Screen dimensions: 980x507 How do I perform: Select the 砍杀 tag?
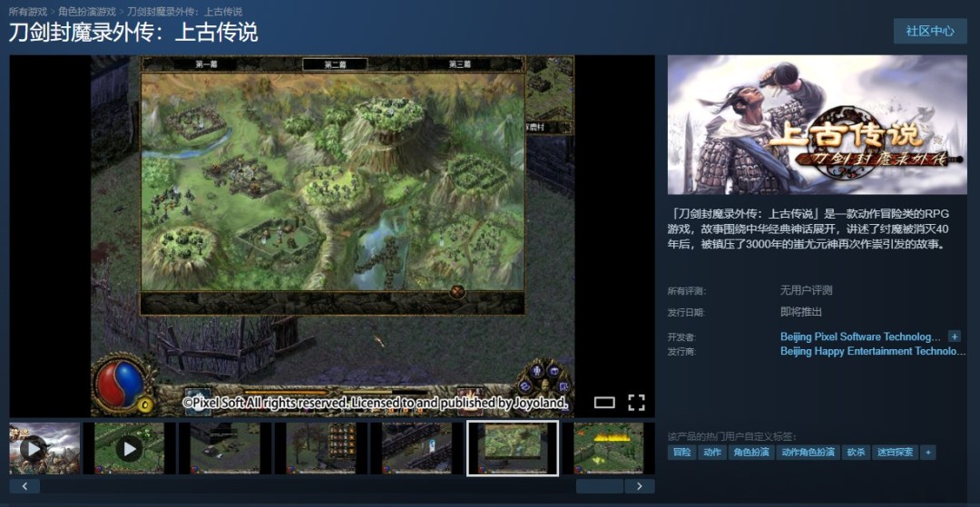pyautogui.click(x=856, y=452)
